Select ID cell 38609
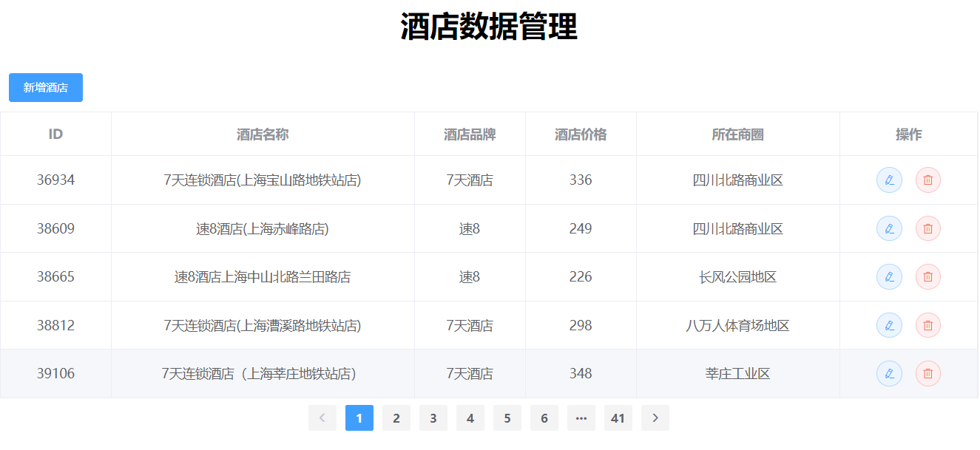The height and width of the screenshot is (450, 980). pos(55,228)
